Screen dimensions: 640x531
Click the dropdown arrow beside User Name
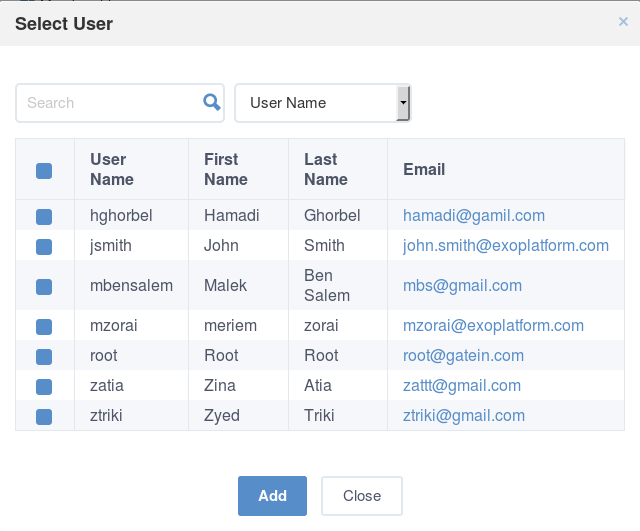click(x=403, y=103)
